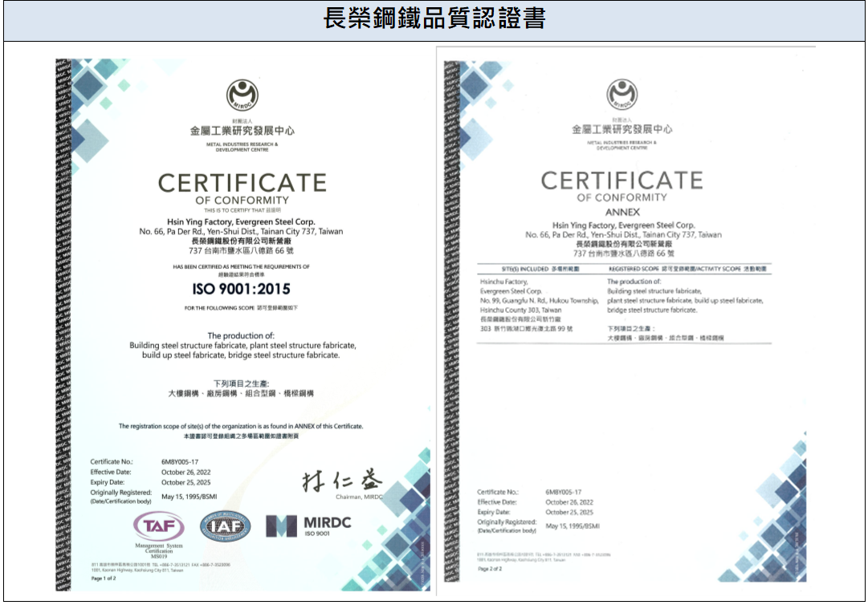Click the 'Page 1 of 2' footer
The width and height of the screenshot is (868, 605).
(104, 579)
